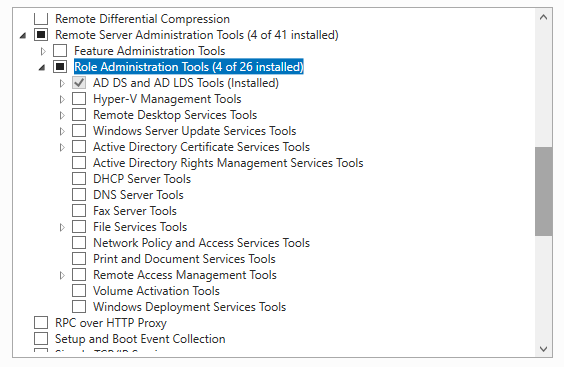Select the Remote Server Administration Tools label
This screenshot has width=564, height=367.
point(197,35)
